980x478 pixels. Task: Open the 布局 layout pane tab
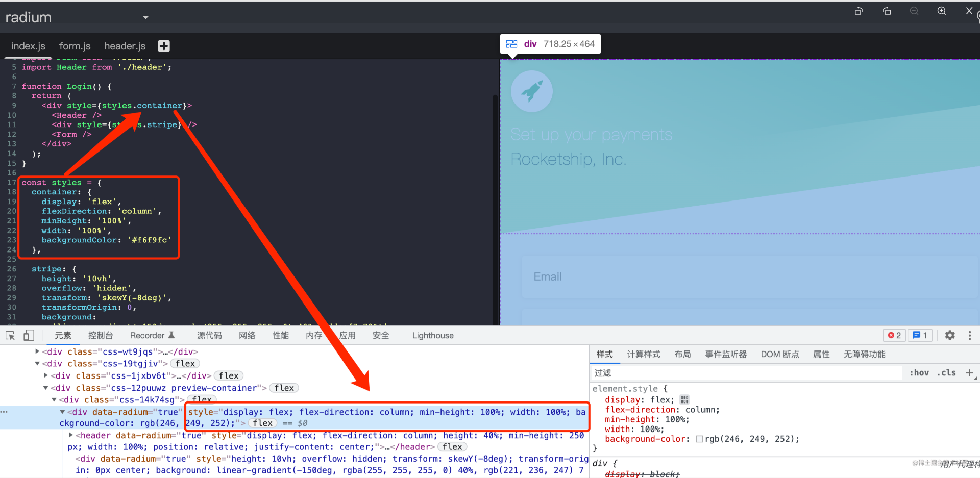tap(682, 354)
